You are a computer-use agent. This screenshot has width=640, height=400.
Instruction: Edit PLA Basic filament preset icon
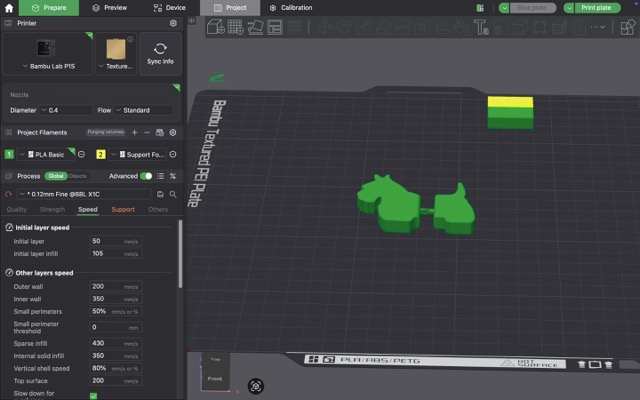[81, 154]
